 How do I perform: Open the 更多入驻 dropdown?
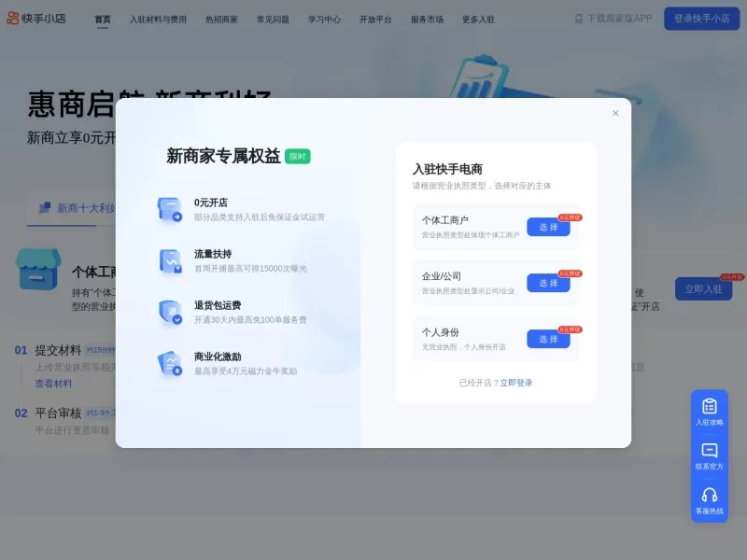478,18
